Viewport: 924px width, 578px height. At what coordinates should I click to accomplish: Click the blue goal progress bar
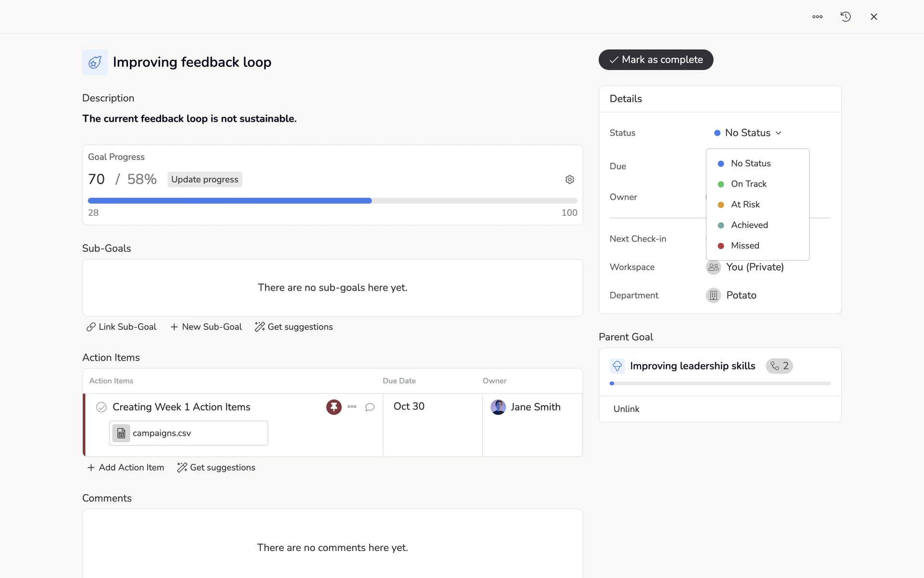[230, 201]
